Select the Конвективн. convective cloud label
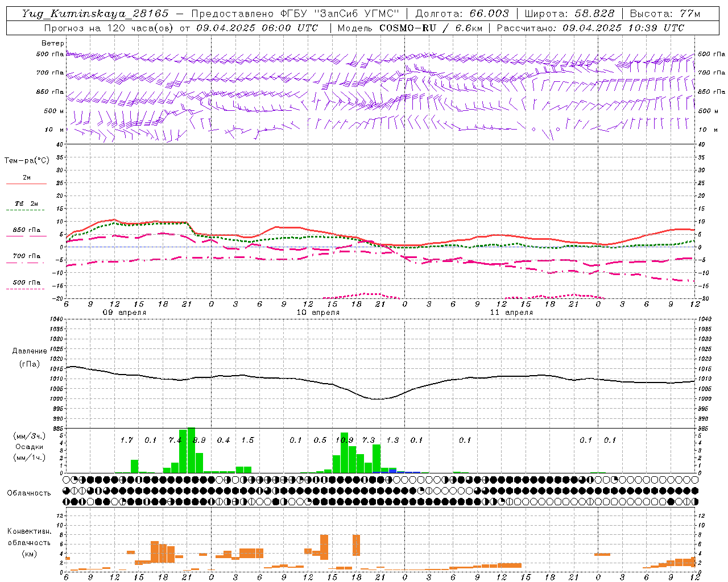This screenshot has width=728, height=582. pyautogui.click(x=30, y=531)
